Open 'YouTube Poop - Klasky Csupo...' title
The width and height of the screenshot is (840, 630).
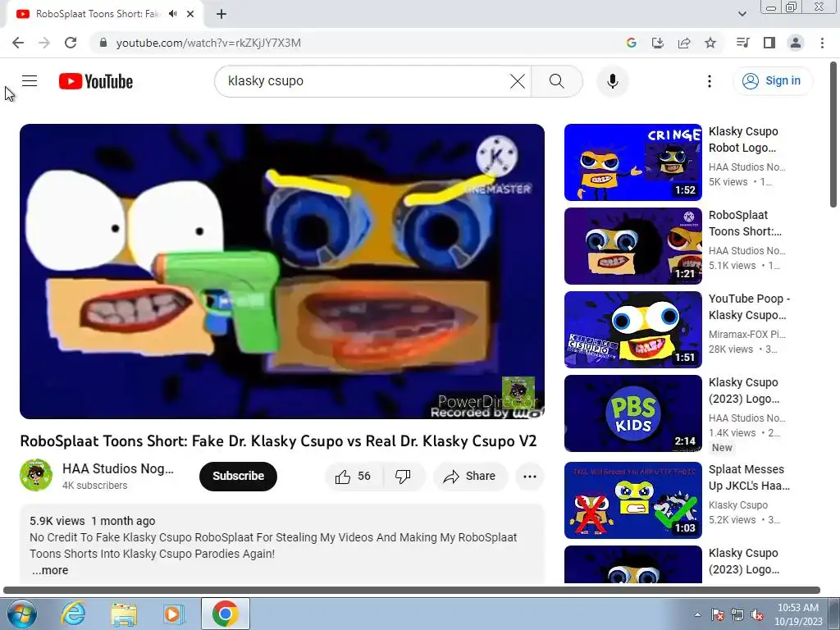749,307
